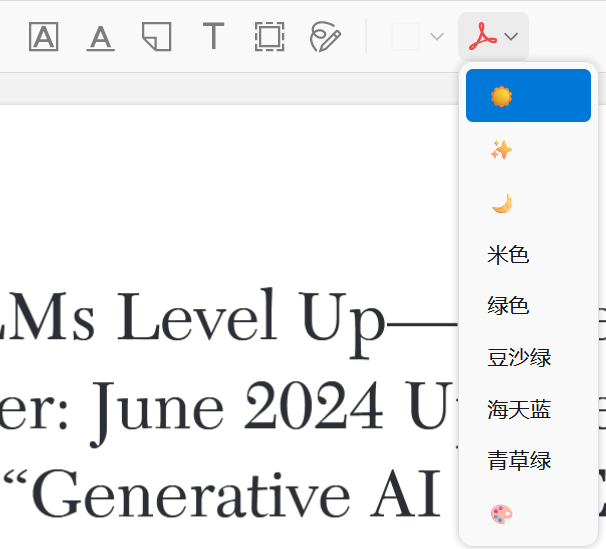Screen dimensions: 606x549
Task: Switch to the moon dark theme
Action: tap(528, 204)
